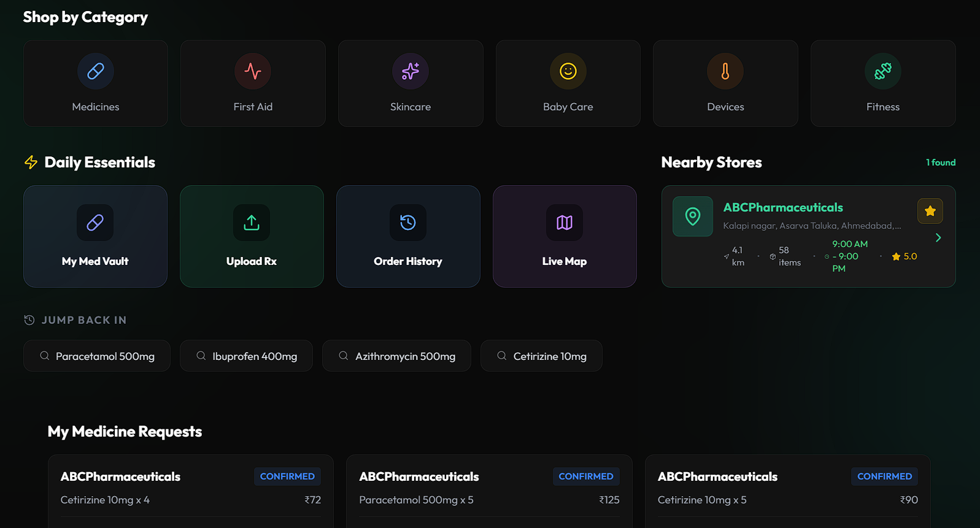Image resolution: width=980 pixels, height=528 pixels.
Task: Click CONFIRMED badge on Cetirizine 10mg x 4
Action: pos(287,476)
